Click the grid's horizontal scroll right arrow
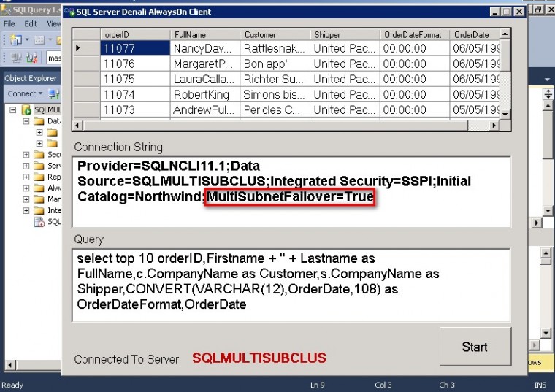This screenshot has width=555, height=392. point(494,126)
